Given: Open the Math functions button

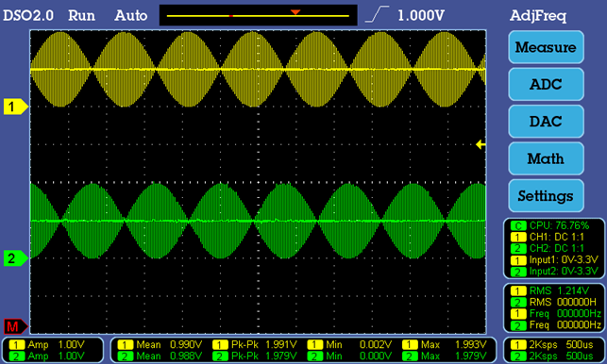Looking at the screenshot, I should pos(546,158).
